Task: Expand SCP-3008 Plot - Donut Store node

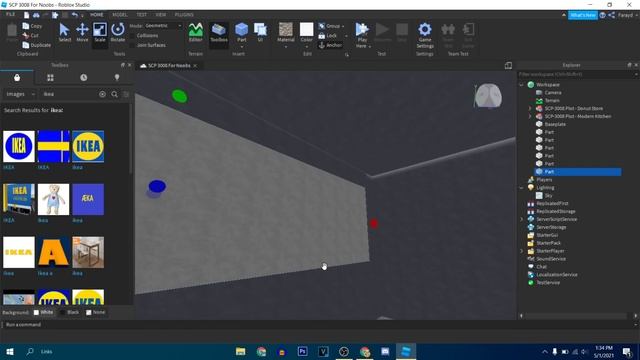Action: [x=530, y=109]
